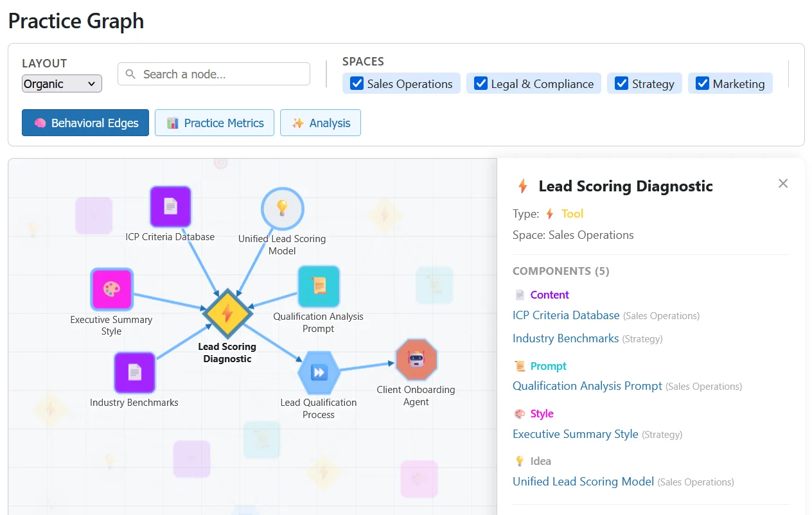Click the Content category label
The image size is (812, 515).
click(549, 295)
